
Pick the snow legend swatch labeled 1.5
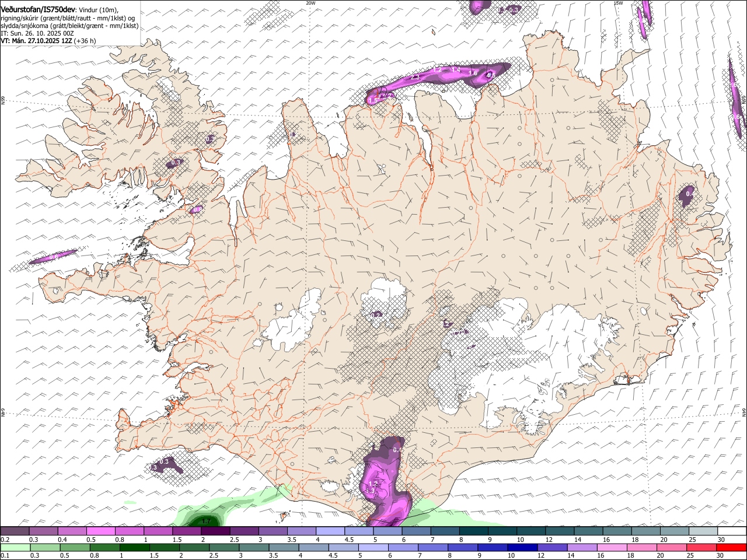(187, 531)
